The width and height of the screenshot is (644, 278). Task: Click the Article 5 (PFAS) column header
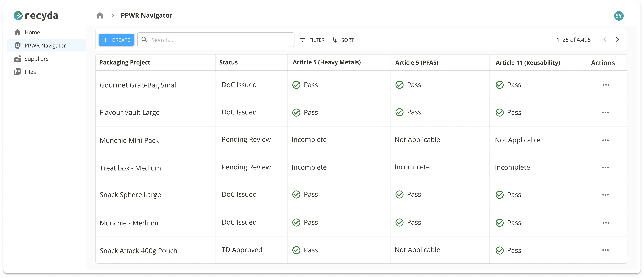pyautogui.click(x=417, y=63)
